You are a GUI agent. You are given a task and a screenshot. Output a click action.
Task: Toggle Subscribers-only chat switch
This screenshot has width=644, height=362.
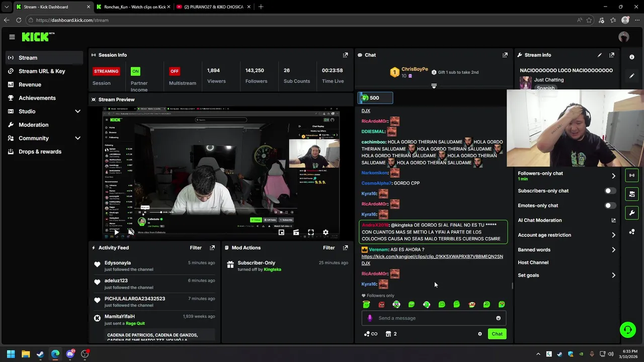pos(610,191)
